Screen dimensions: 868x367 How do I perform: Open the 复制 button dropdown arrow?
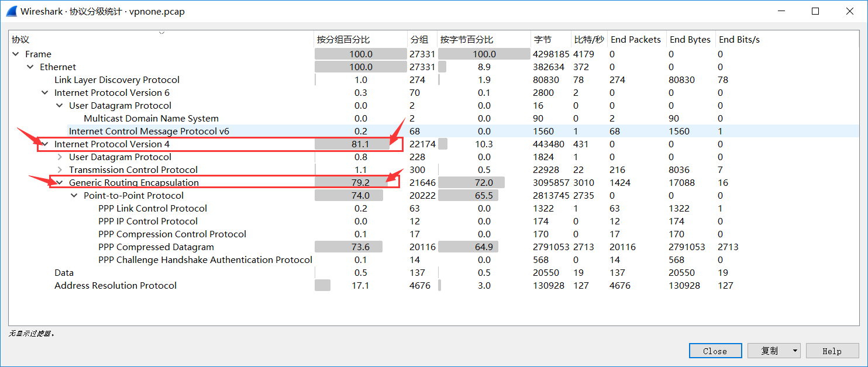pos(794,351)
